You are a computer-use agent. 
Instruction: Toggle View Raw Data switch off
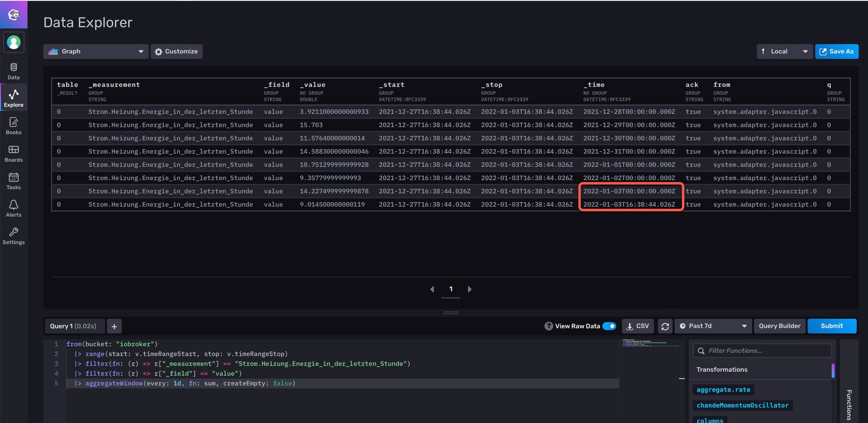[609, 326]
